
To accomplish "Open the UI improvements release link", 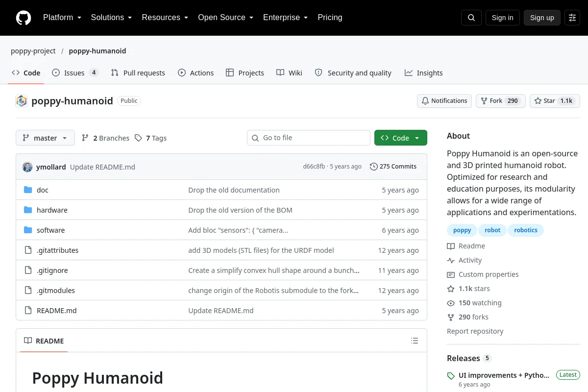I will tap(504, 375).
